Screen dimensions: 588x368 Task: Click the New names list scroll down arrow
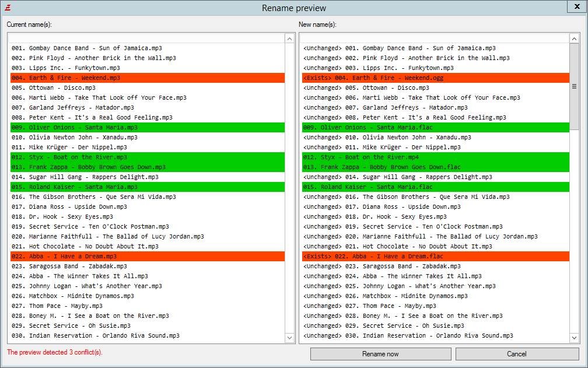[x=574, y=338]
